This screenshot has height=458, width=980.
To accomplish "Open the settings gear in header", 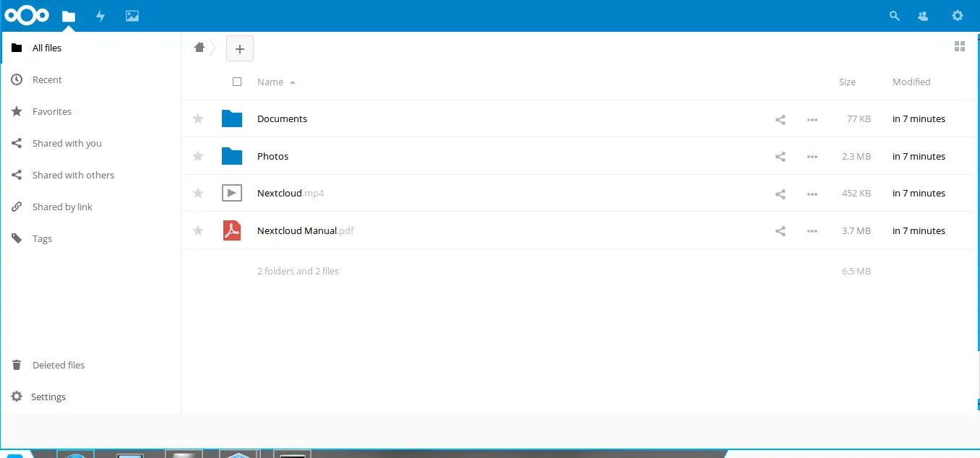I will point(958,16).
